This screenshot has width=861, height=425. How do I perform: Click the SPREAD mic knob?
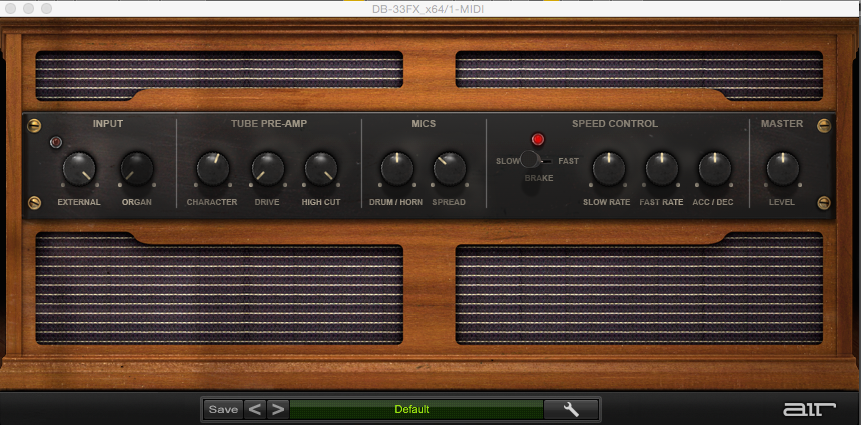(x=450, y=169)
